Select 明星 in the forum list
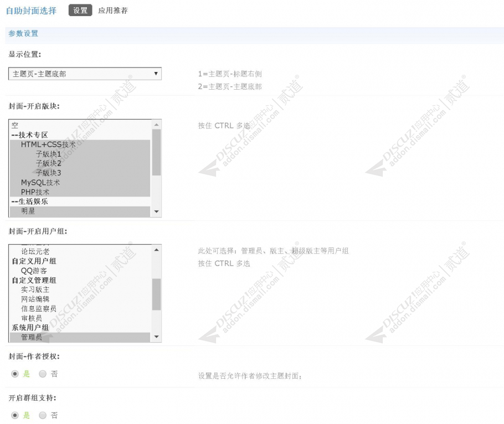Viewport: 504px width, 424px height. point(80,211)
